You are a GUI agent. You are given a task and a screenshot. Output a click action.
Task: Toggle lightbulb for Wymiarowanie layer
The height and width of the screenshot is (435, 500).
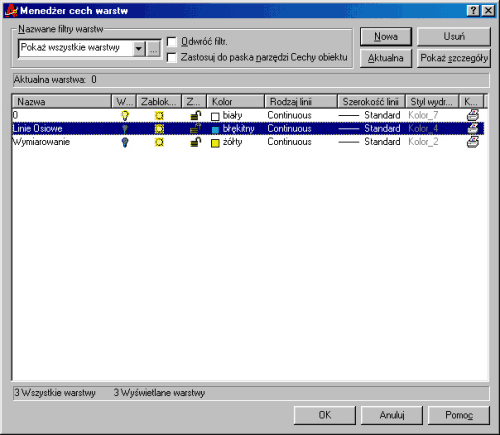(125, 142)
